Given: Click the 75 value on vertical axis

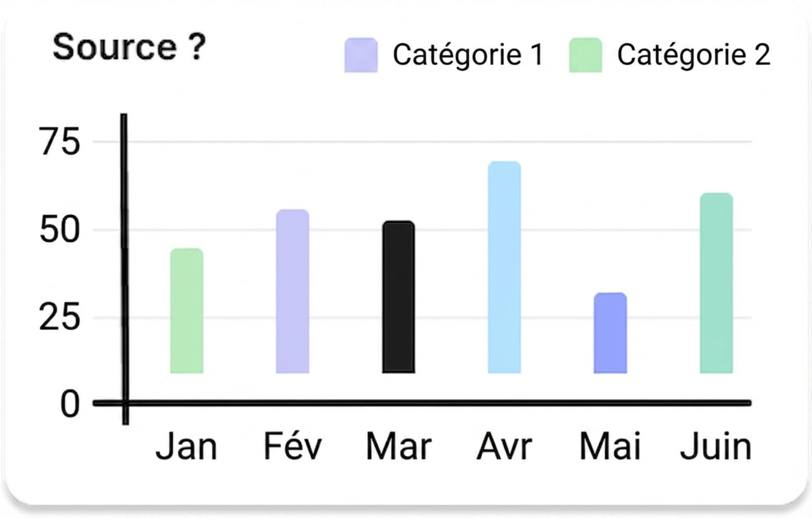Looking at the screenshot, I should pyautogui.click(x=61, y=142).
